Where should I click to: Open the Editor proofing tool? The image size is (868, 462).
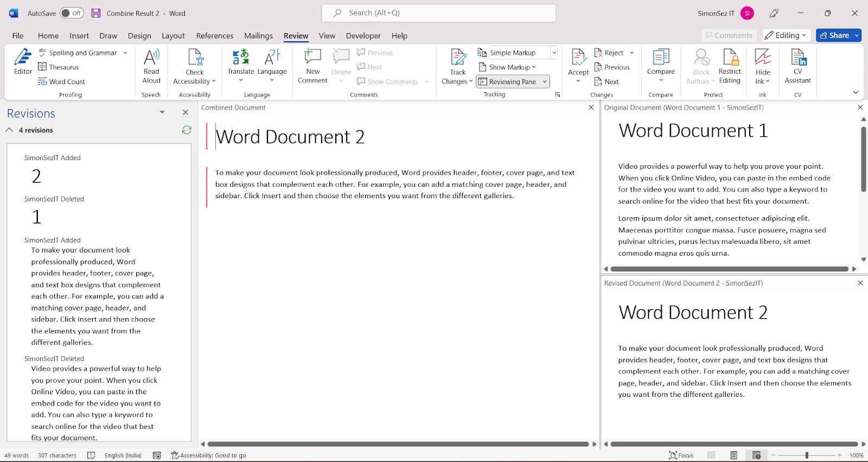coord(23,61)
